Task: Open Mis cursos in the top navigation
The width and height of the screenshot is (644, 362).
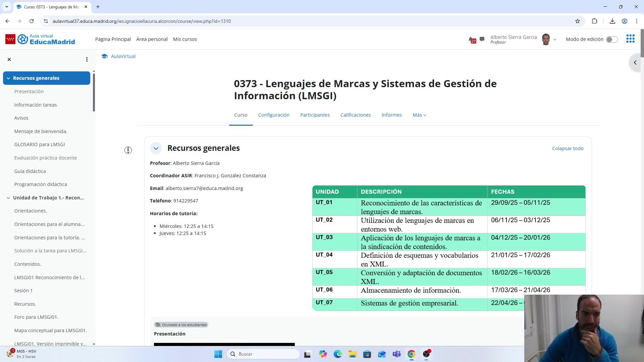Action: (x=185, y=39)
